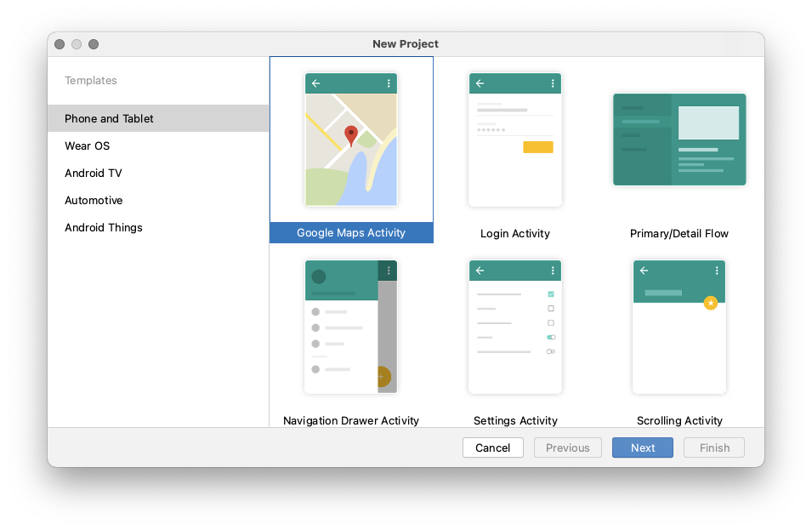This screenshot has width=812, height=530.
Task: Select the Login Activity template
Action: click(515, 232)
